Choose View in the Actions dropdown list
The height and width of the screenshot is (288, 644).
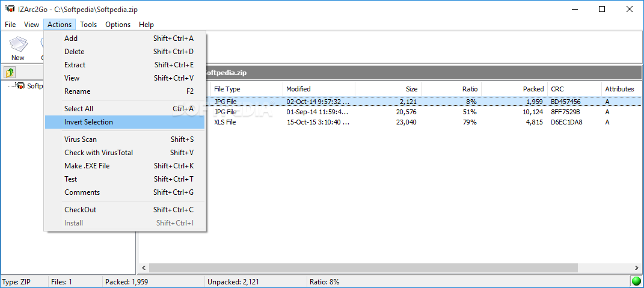coord(125,78)
